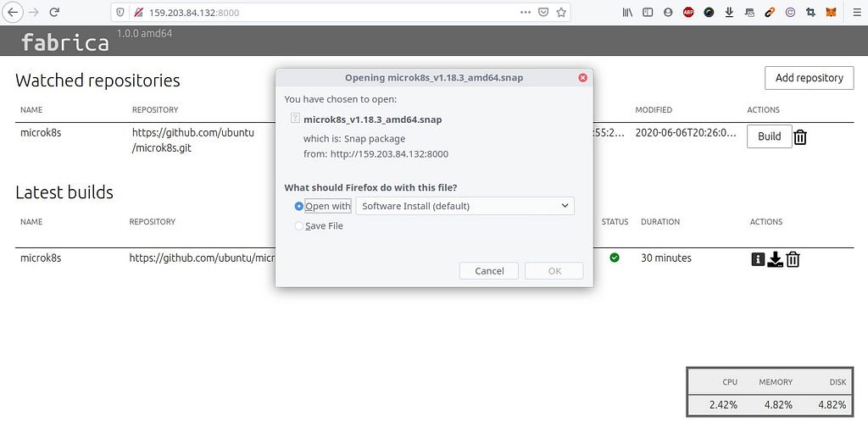Delete the microk8s build entry
Image resolution: width=868 pixels, height=427 pixels.
click(793, 259)
